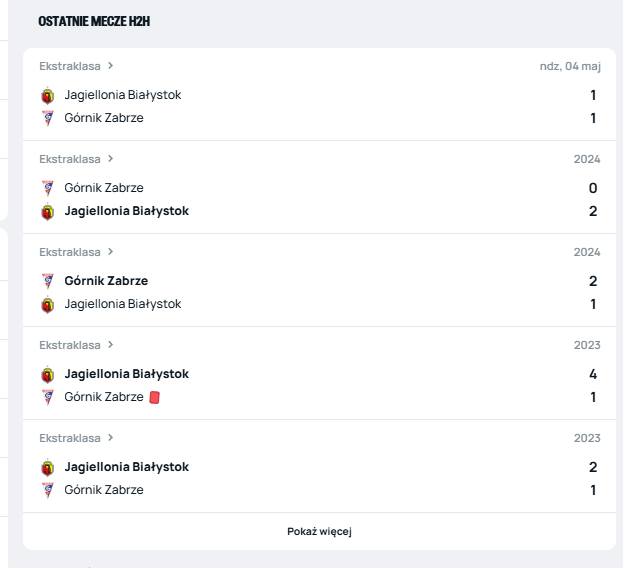Select Jagiellonia Białystok in the last 2023 match

[126, 467]
